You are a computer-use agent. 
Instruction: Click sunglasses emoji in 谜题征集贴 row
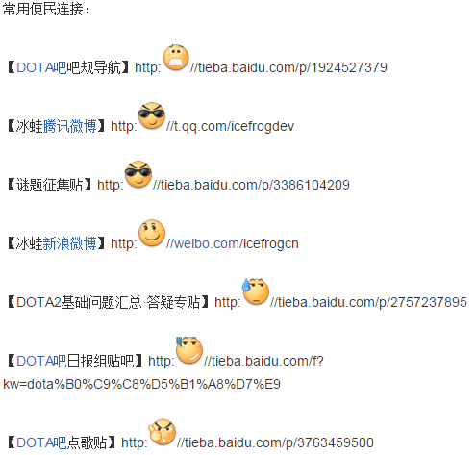click(x=138, y=174)
